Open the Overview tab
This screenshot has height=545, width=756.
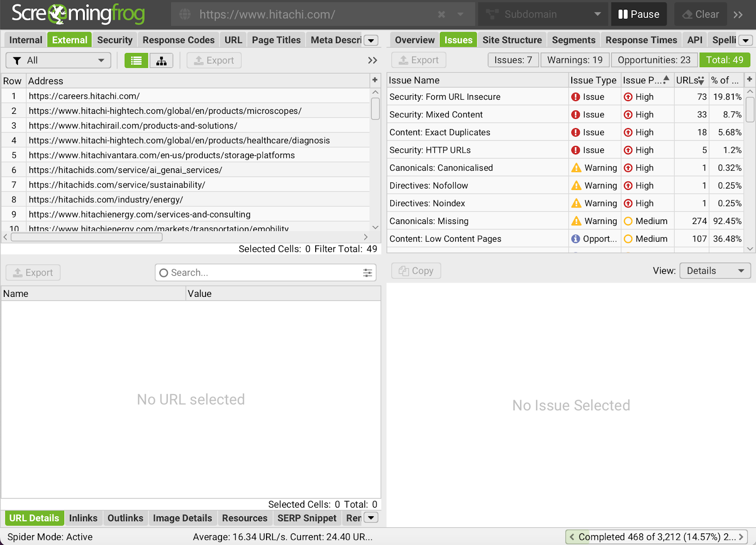[x=414, y=40]
